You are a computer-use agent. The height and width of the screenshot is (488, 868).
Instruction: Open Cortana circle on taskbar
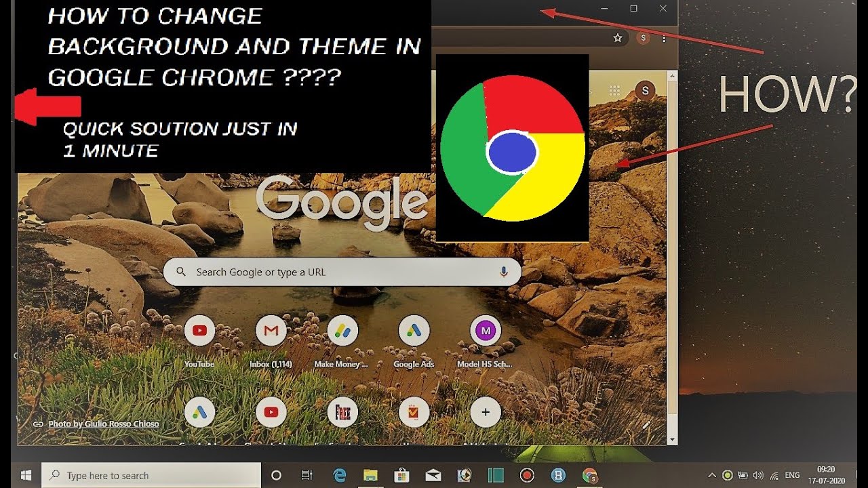coord(276,475)
